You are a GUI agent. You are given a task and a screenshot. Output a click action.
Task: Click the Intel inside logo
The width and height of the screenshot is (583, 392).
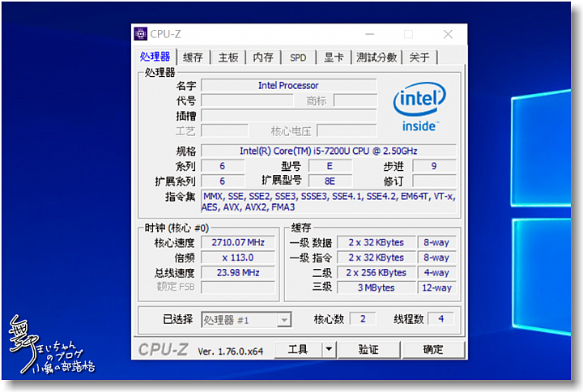click(x=419, y=107)
